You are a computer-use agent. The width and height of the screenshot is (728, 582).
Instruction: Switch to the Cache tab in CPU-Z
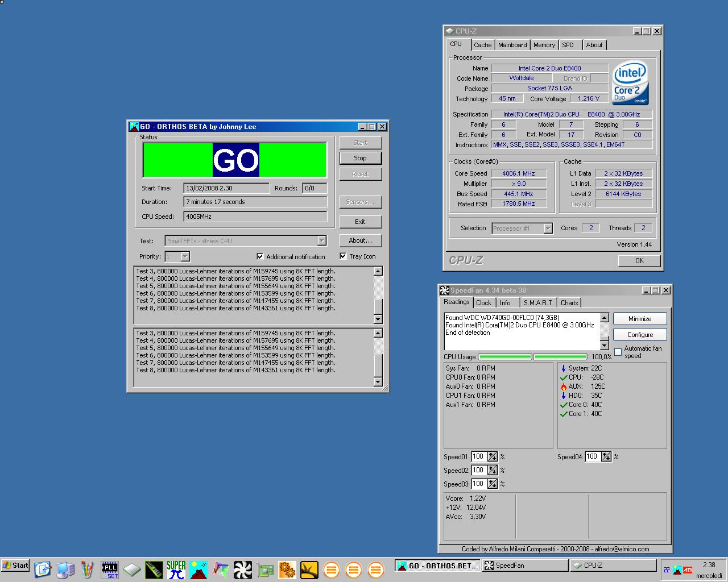pos(482,45)
